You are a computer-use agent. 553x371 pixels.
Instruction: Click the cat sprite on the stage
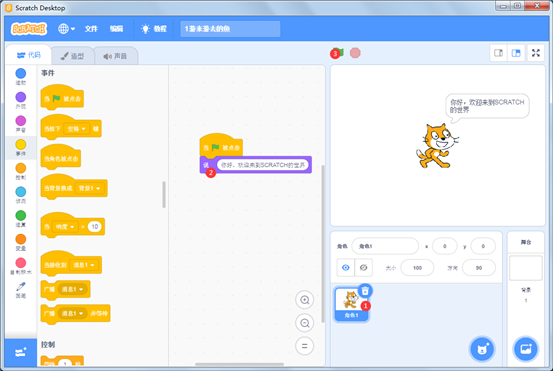pos(437,146)
